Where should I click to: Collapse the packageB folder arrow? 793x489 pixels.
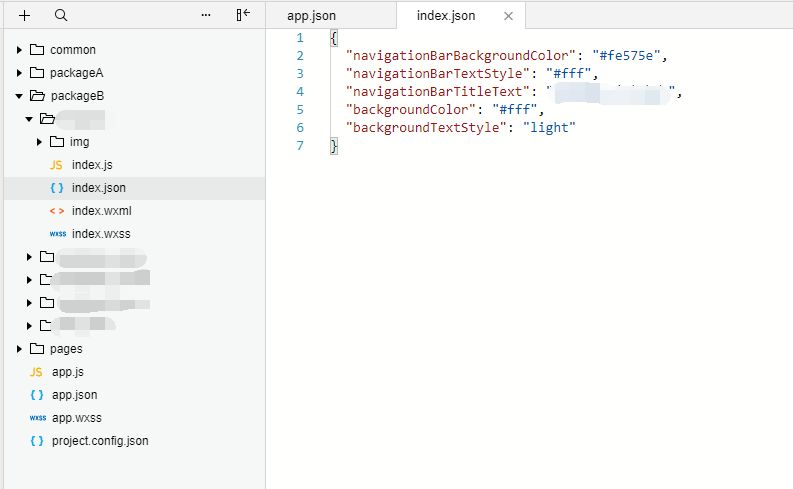point(19,96)
